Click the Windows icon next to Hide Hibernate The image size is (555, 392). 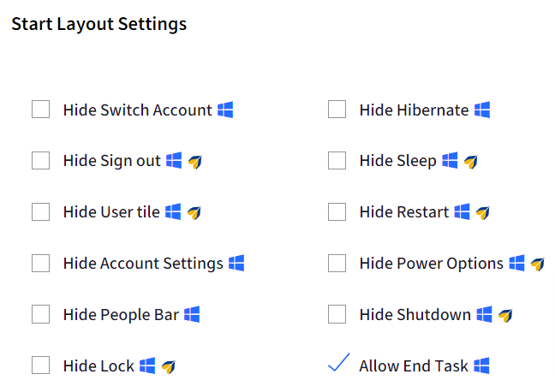tap(482, 110)
